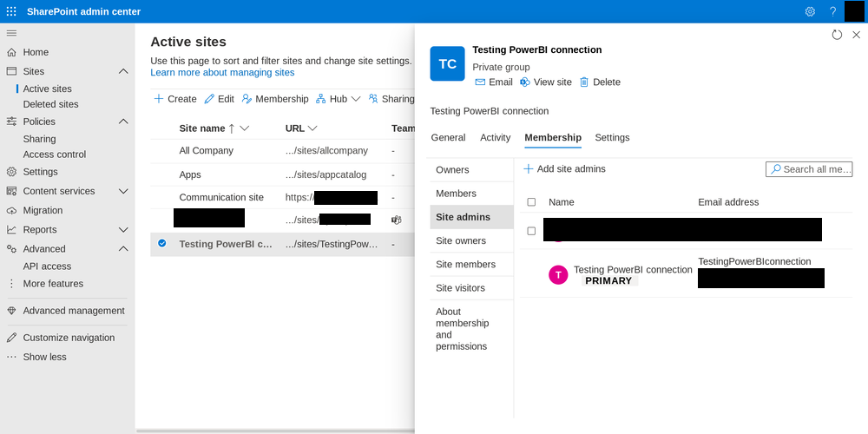Click the TC site logo tile

[x=447, y=63]
